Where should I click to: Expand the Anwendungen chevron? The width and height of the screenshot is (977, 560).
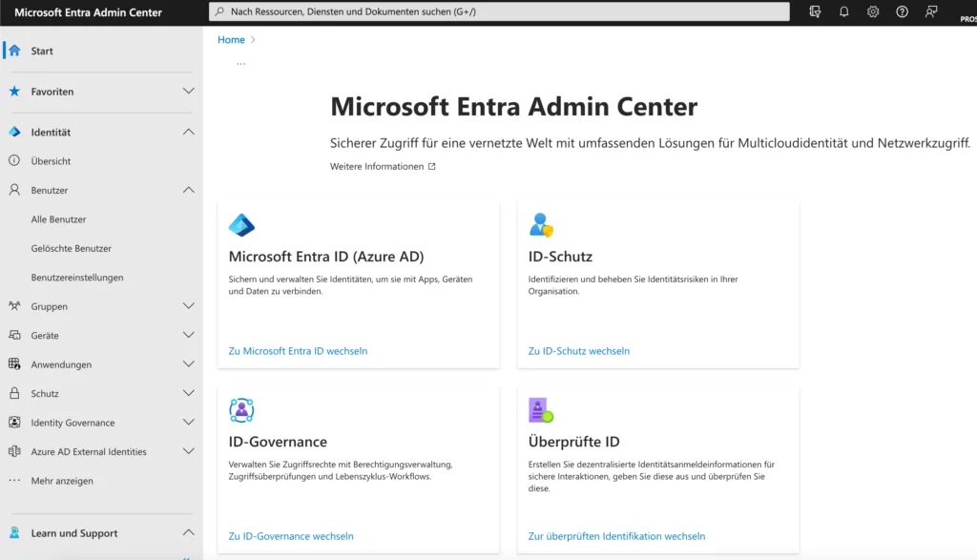188,363
